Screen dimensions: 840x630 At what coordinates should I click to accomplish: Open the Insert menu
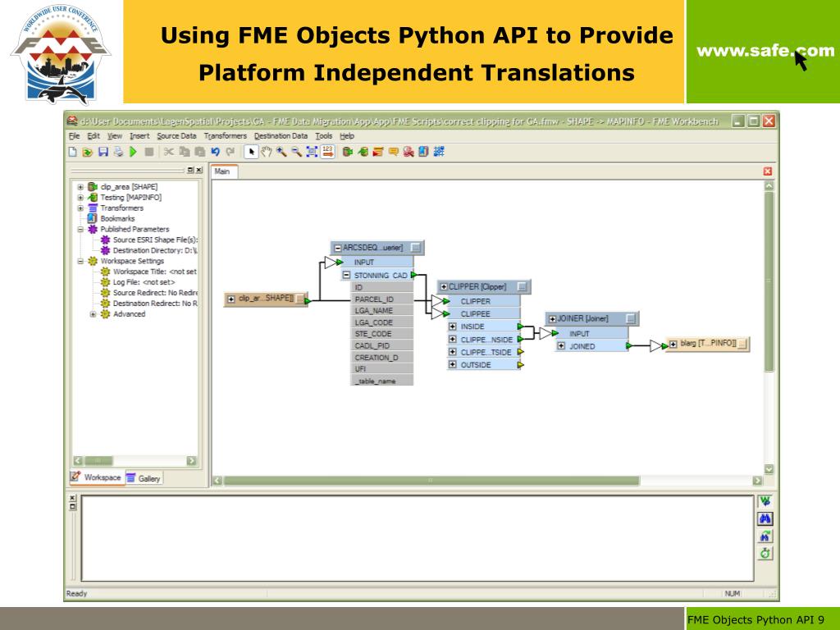[x=139, y=136]
